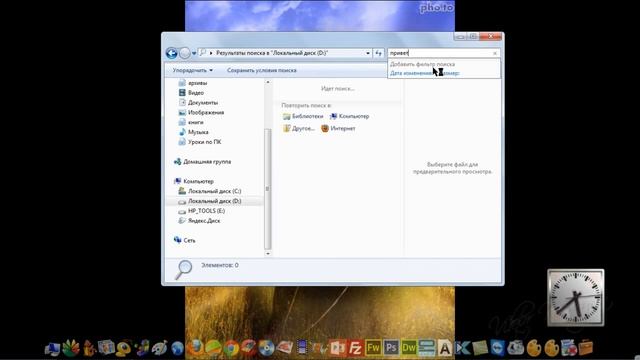Open the "Упорядочить" dropdown menu
The height and width of the screenshot is (360, 640).
[192, 70]
